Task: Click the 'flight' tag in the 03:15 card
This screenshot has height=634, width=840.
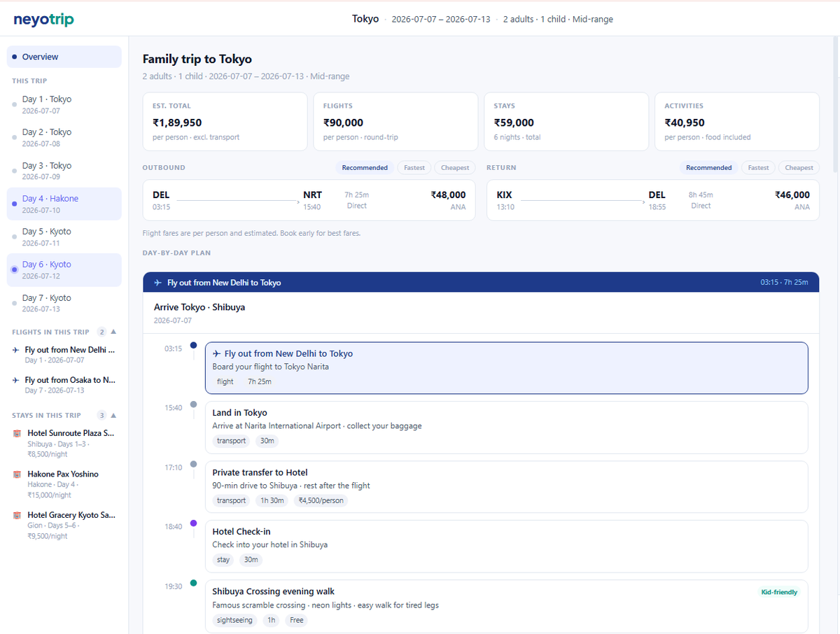Action: 225,381
